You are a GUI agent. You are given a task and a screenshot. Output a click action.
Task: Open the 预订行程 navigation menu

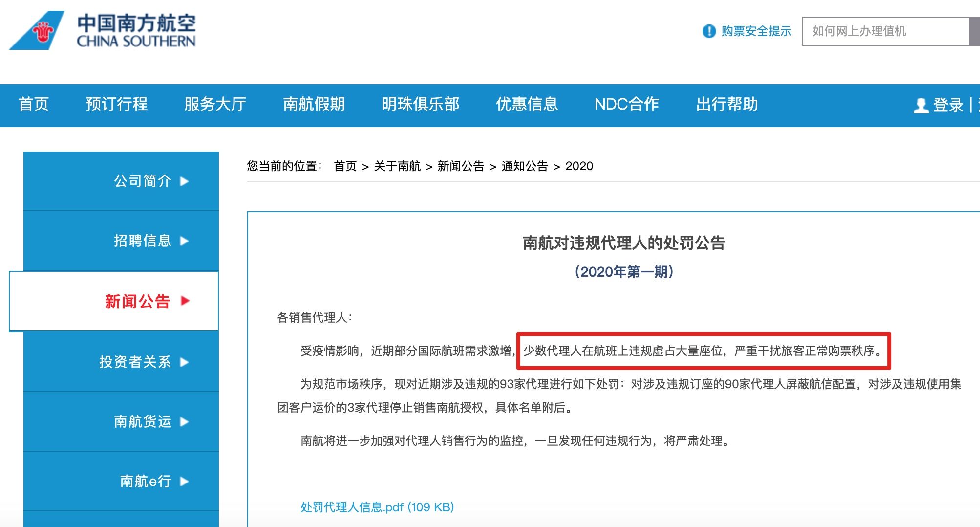[x=117, y=104]
